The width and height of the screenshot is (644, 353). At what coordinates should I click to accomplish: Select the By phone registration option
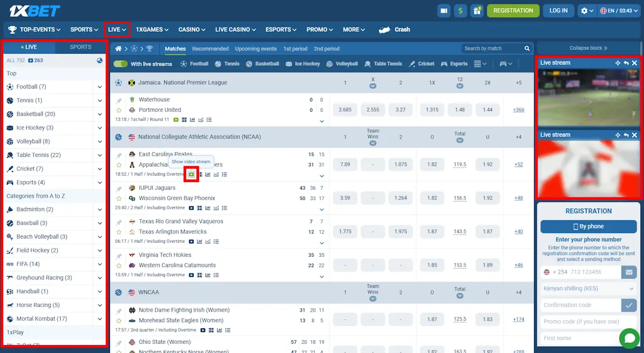[588, 226]
